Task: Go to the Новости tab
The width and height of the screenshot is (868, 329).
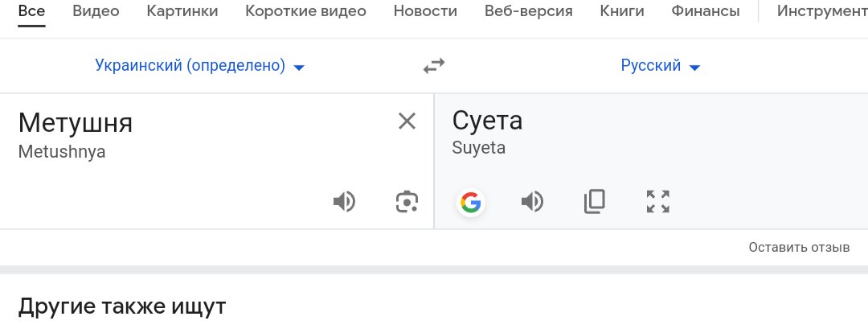Action: point(425,11)
